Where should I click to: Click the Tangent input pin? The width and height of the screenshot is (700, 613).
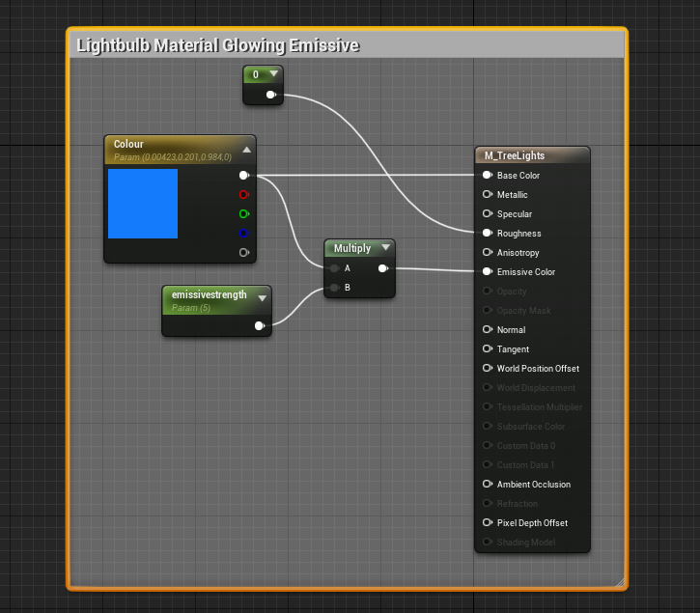coord(487,348)
